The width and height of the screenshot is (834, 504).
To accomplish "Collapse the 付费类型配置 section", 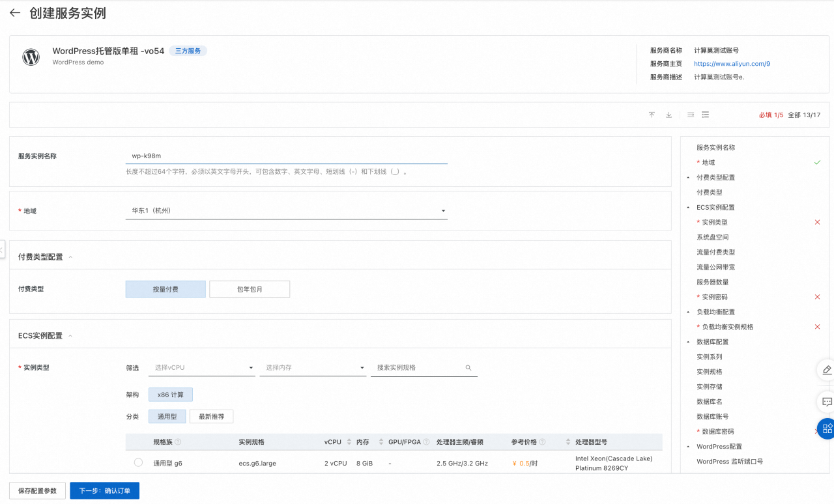I will coord(71,257).
